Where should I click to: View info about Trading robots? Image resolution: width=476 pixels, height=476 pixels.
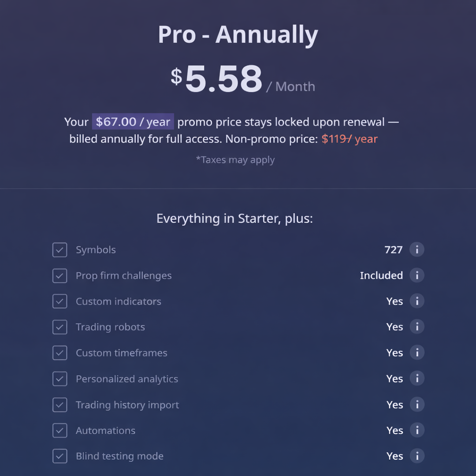[417, 327]
